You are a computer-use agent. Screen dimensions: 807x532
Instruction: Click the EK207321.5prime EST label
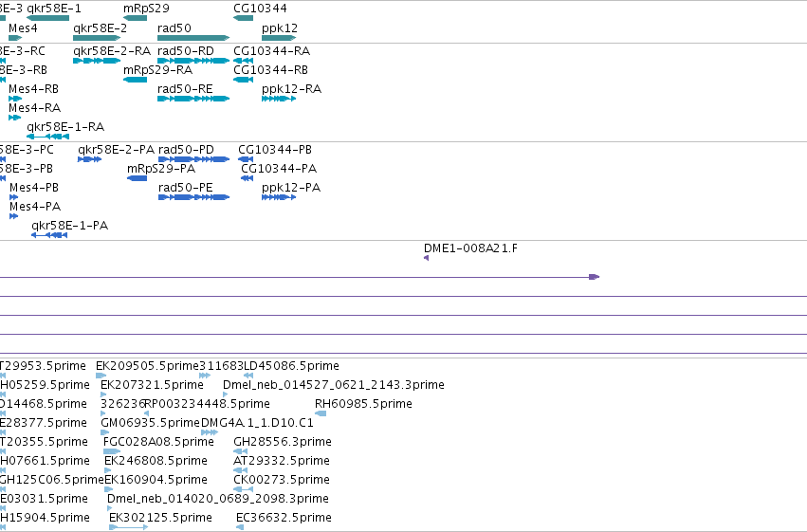tap(153, 385)
